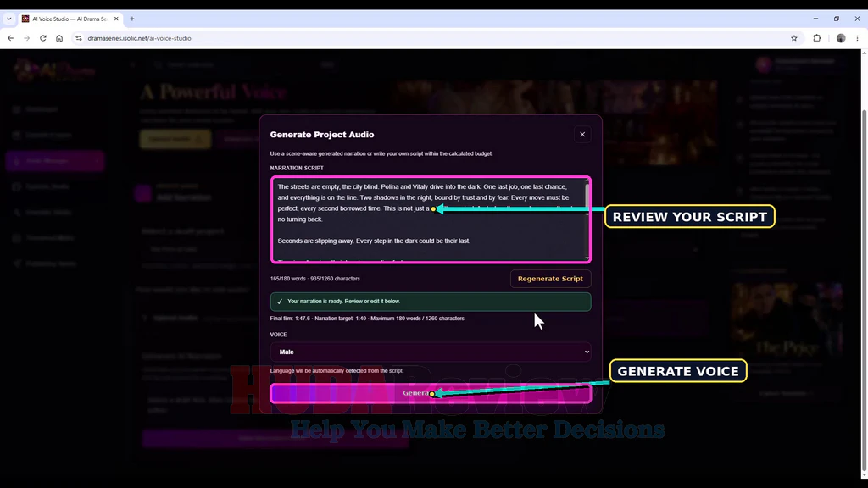
Task: Click the checkmark icon in the ready message
Action: click(280, 302)
